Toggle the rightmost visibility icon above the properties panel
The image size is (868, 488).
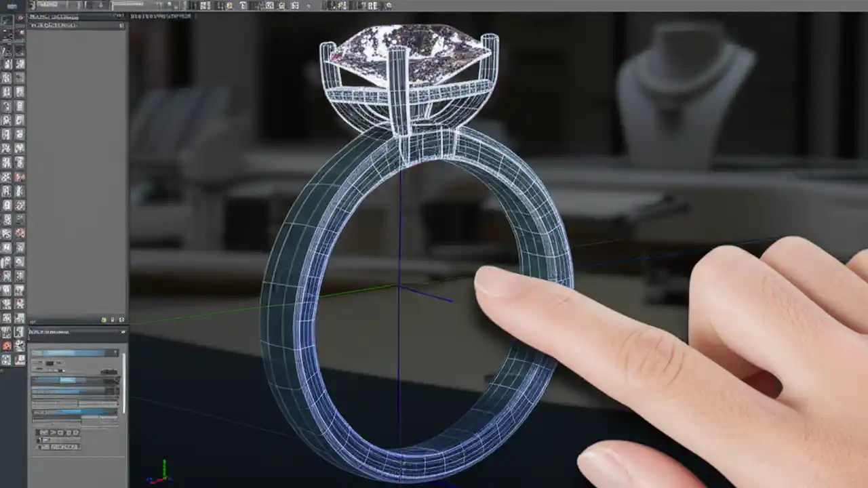click(121, 319)
